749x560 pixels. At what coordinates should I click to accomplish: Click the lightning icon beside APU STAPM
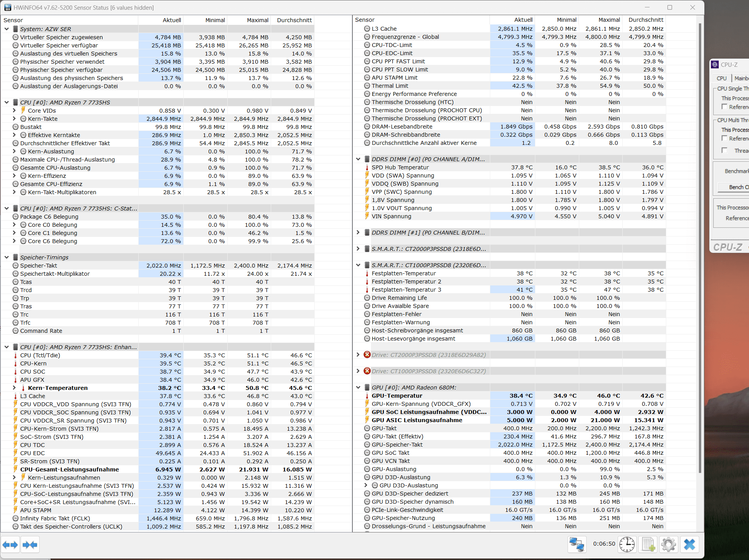16,510
